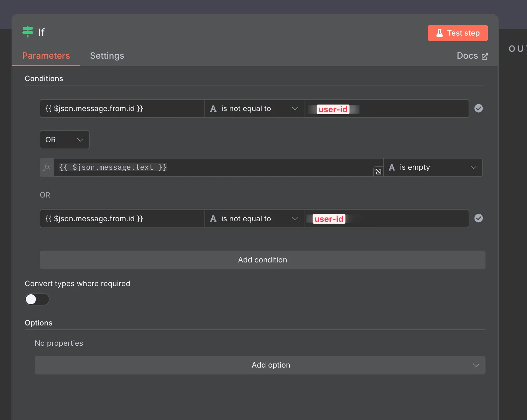Click the static OR label between conditions

pyautogui.click(x=45, y=195)
